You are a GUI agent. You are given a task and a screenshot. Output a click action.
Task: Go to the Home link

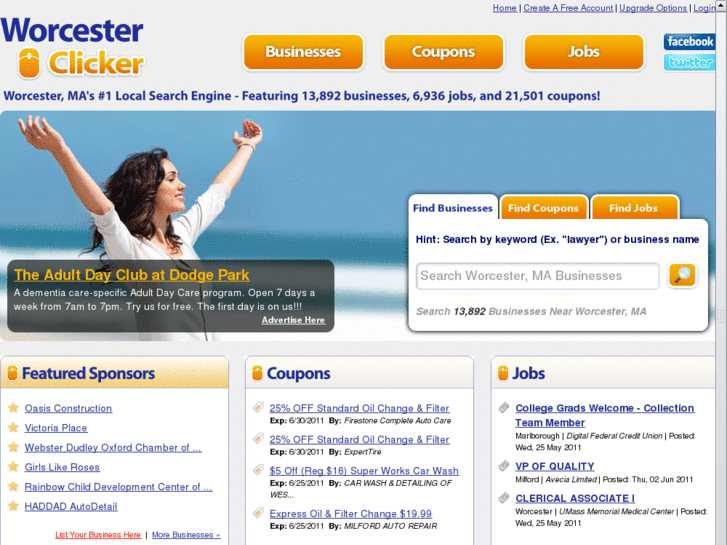(504, 8)
